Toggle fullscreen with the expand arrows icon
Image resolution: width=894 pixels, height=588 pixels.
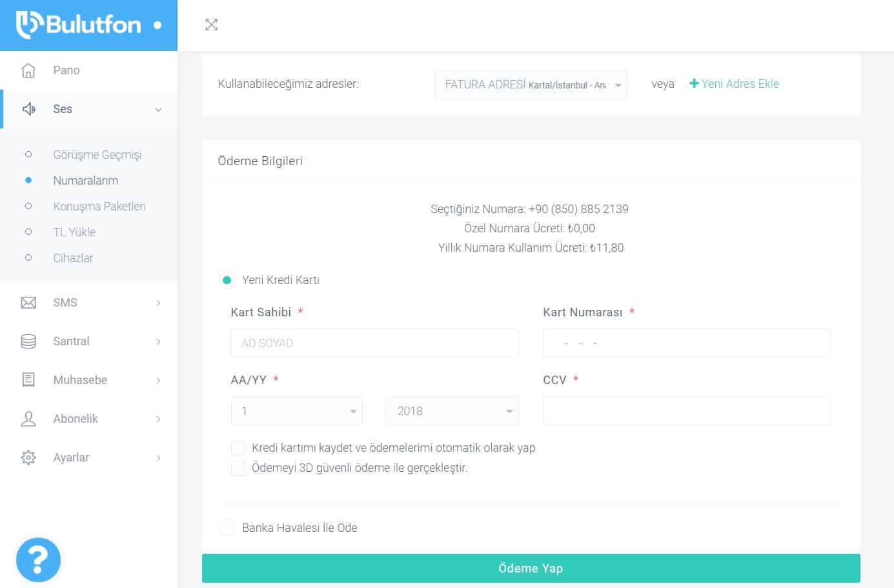pos(211,25)
